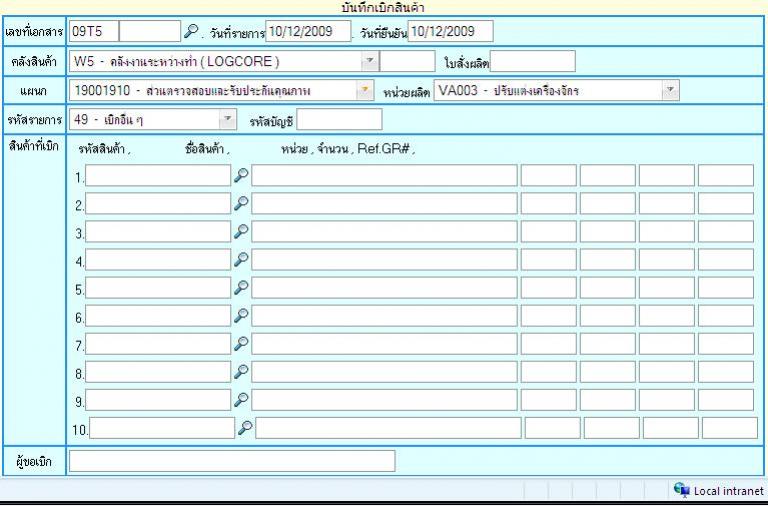Click product code field in row 4
This screenshot has height=506, width=768.
click(x=158, y=260)
